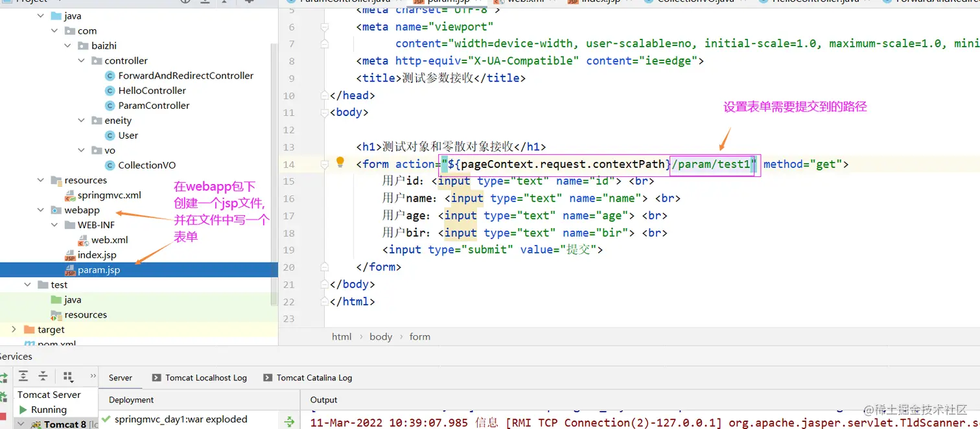
Task: Click the webapp folder icon
Action: pyautogui.click(x=56, y=210)
